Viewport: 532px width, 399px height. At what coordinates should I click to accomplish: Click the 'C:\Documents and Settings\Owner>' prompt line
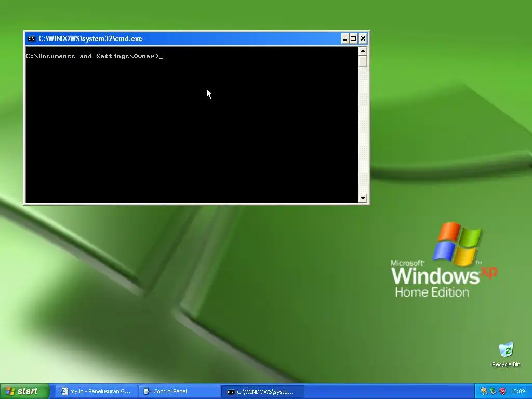92,56
